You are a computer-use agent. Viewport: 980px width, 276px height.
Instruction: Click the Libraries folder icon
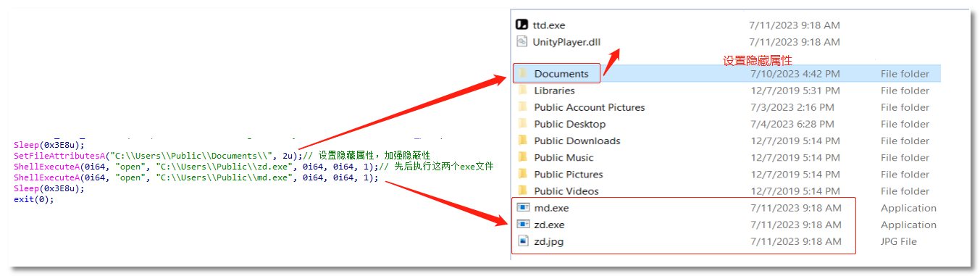point(523,91)
